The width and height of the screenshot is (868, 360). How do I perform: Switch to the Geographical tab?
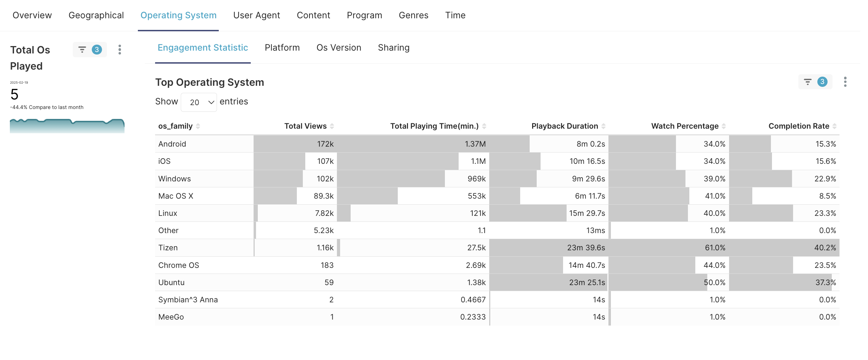(x=96, y=15)
